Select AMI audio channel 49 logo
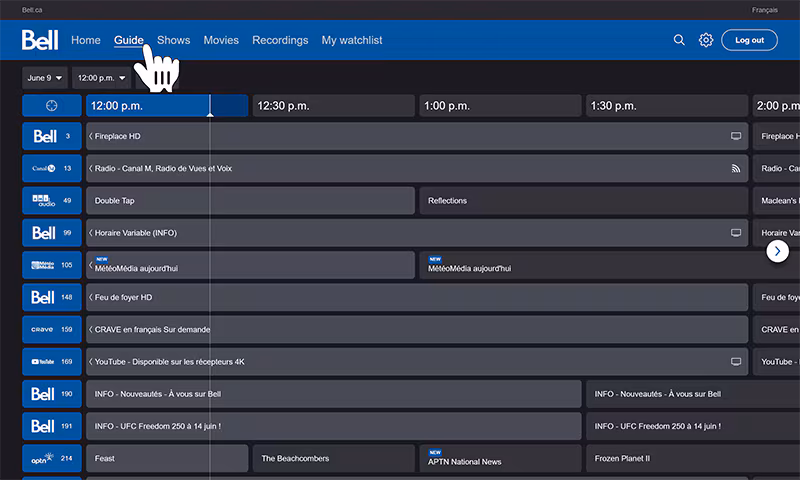The image size is (800, 480). (x=52, y=200)
